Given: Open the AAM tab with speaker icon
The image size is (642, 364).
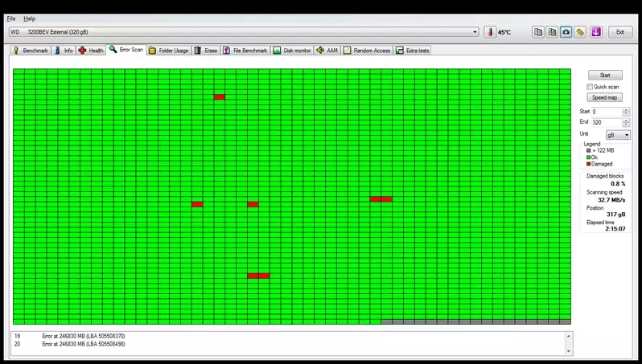Looking at the screenshot, I should [327, 51].
